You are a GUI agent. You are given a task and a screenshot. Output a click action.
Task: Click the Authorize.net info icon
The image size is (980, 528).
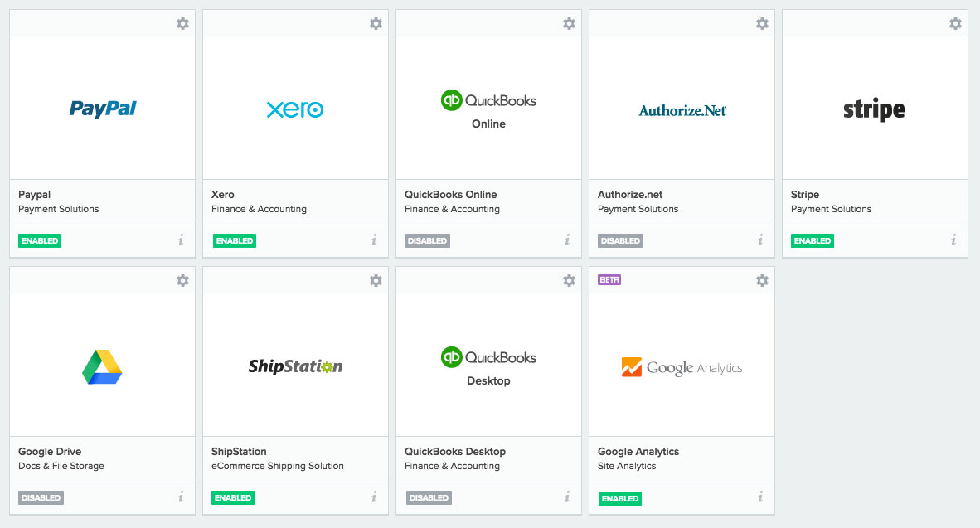coord(760,240)
